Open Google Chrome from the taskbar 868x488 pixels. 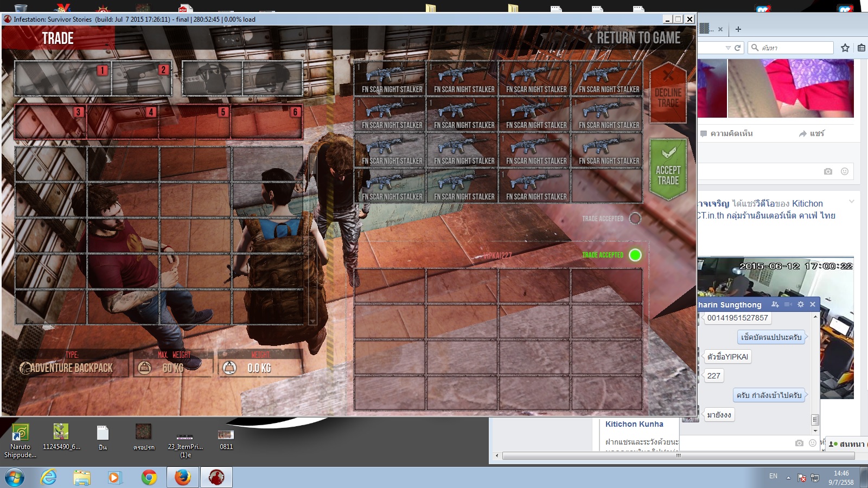pyautogui.click(x=149, y=477)
